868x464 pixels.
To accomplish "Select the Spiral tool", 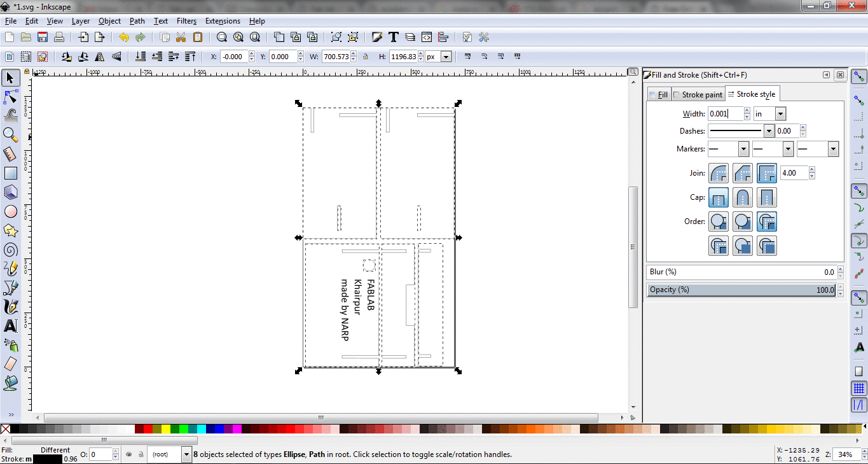I will click(10, 250).
